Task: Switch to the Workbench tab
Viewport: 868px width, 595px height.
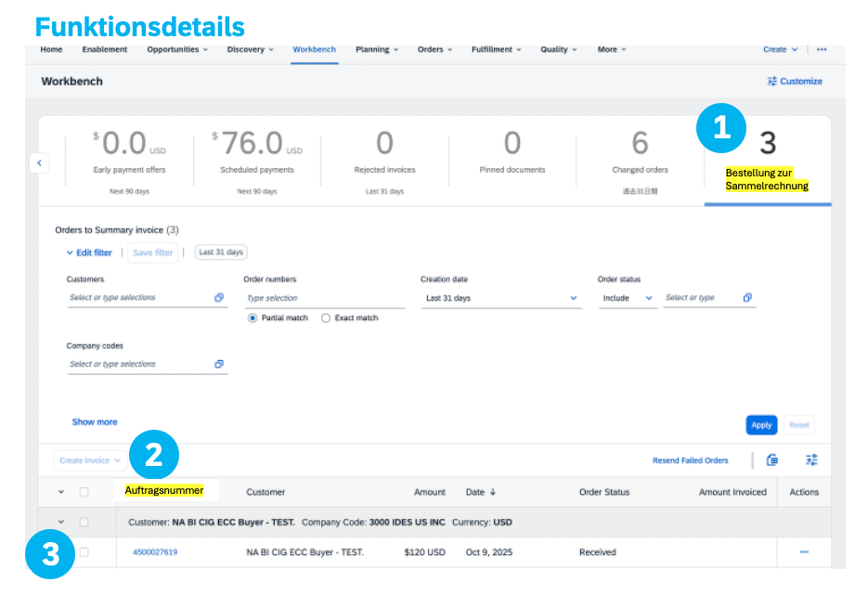Action: click(314, 50)
